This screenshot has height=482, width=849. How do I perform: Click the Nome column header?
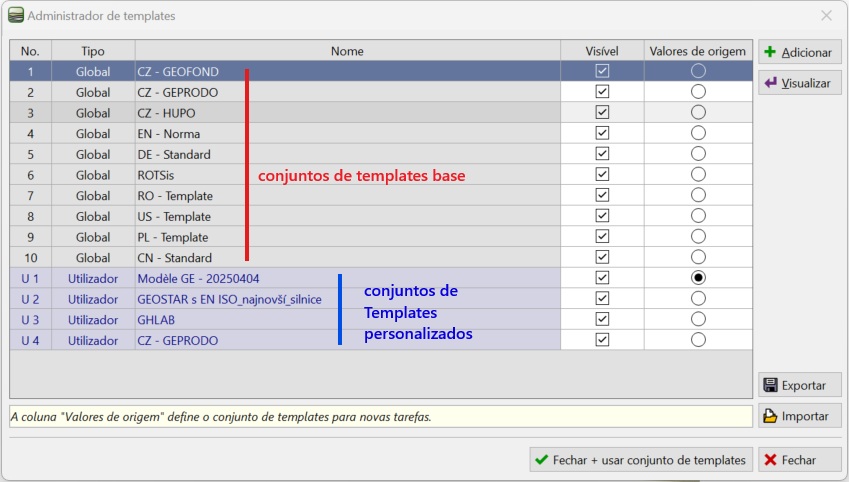(x=348, y=51)
